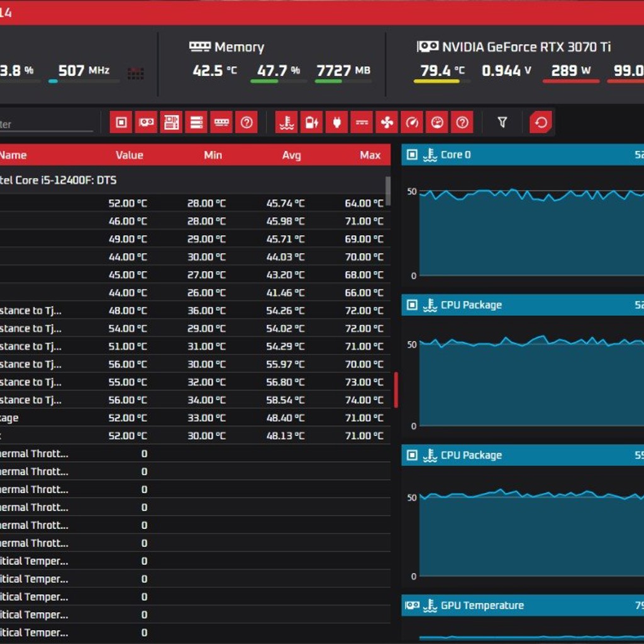This screenshot has width=644, height=644.
Task: Grab the sensor table vertical scrollbar thumb
Action: point(387,191)
